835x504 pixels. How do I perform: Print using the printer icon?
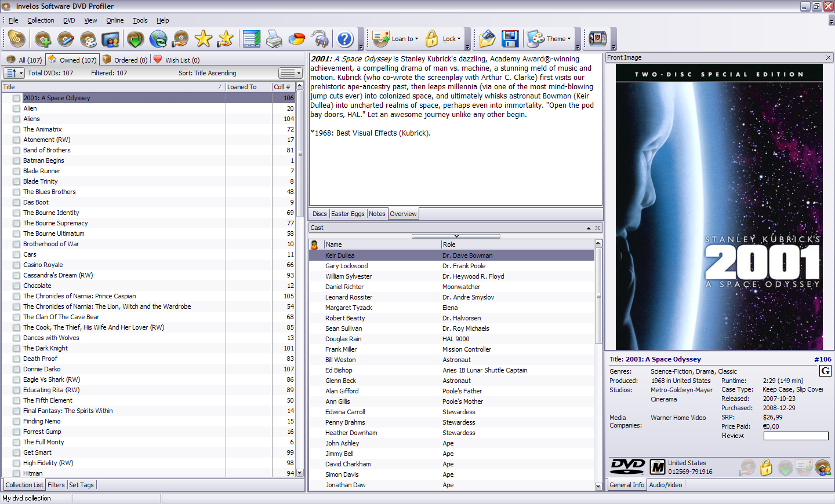click(x=274, y=39)
